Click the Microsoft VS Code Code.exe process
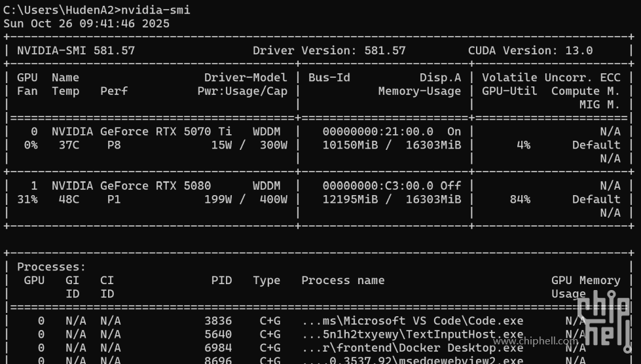 412,321
